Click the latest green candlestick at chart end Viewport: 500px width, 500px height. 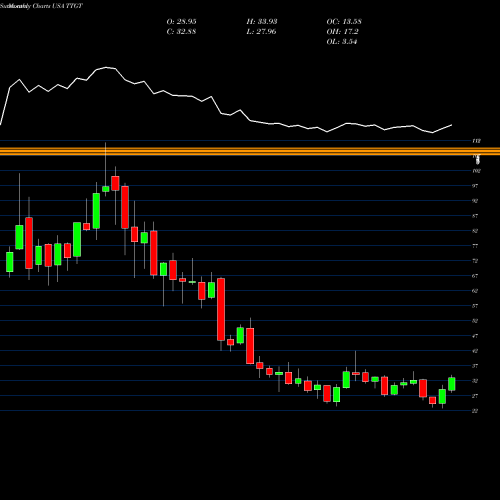point(452,384)
